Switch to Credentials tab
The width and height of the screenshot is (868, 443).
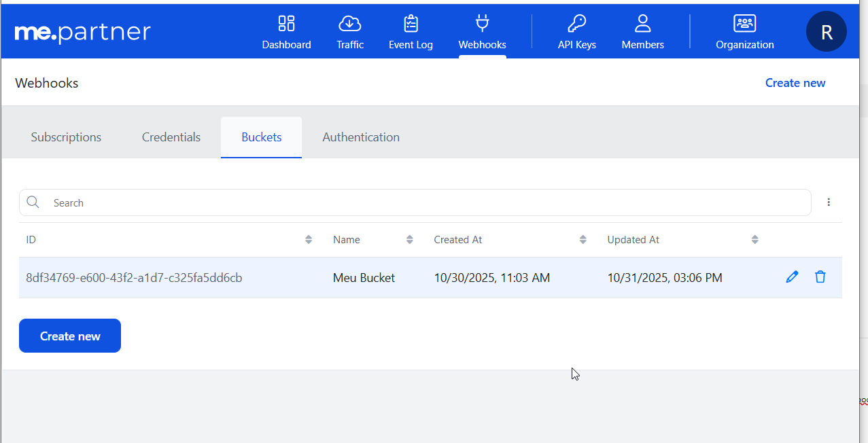(171, 137)
